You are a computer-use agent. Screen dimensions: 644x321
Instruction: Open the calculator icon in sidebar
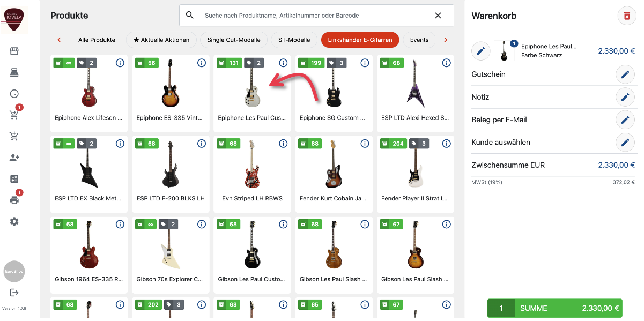pos(14,179)
